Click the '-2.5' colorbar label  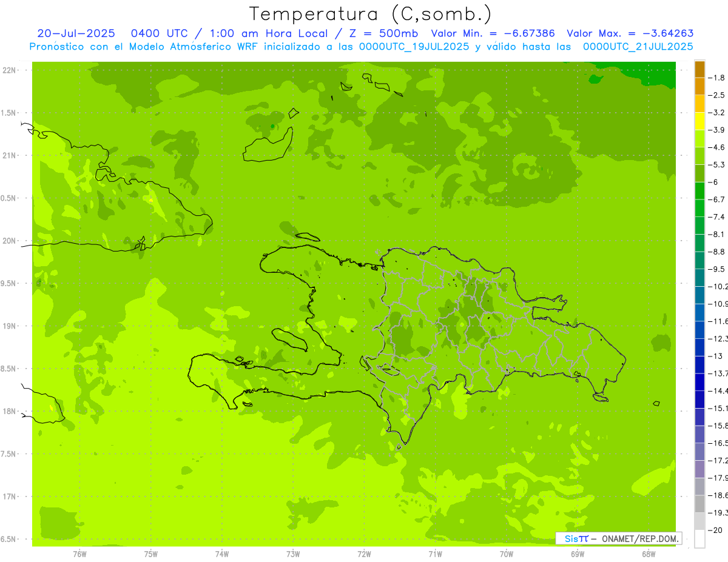(x=716, y=95)
